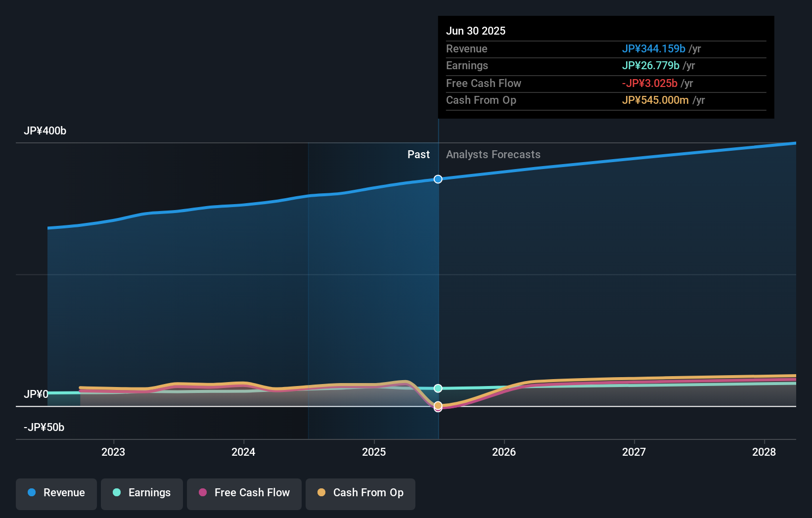Click the JP¥400b axis gridline label

(45, 130)
